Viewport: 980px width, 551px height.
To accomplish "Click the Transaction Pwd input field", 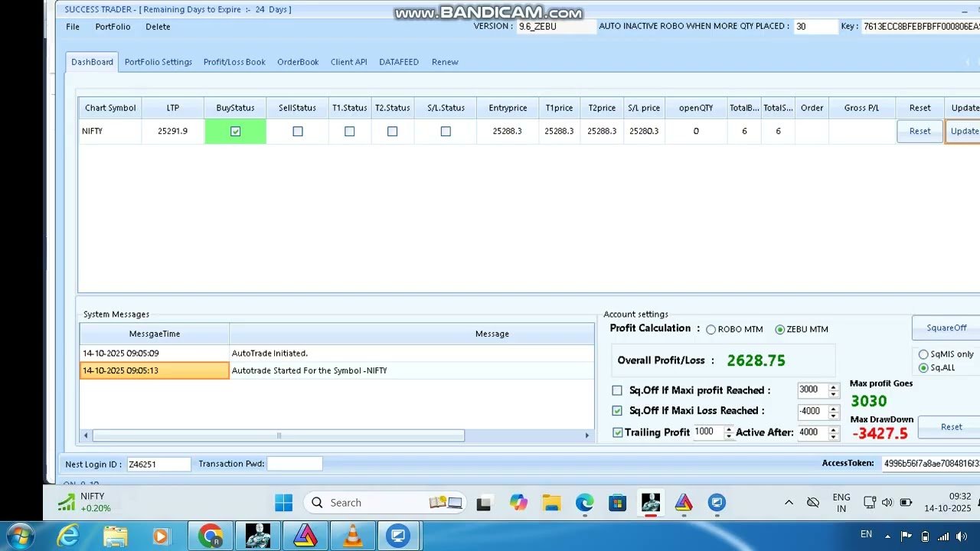I will tap(295, 464).
